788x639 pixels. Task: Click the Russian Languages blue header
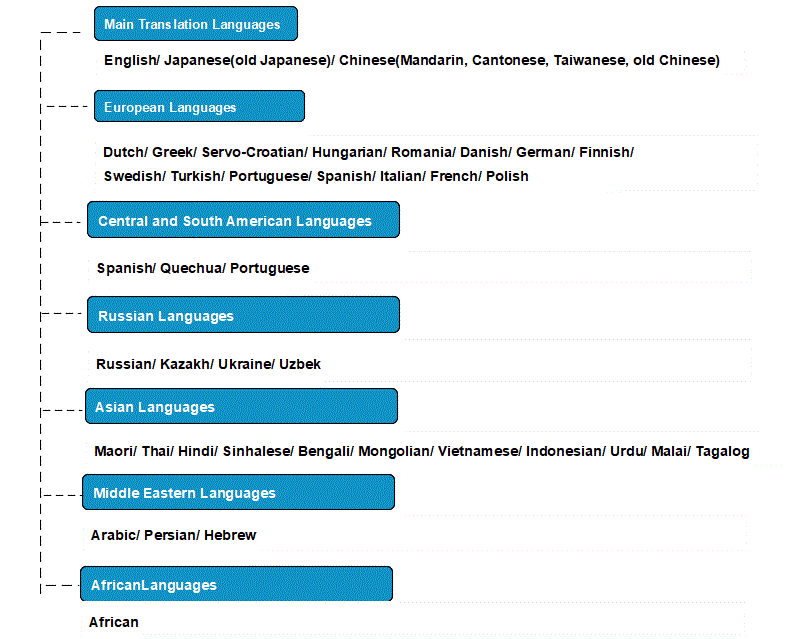point(243,314)
